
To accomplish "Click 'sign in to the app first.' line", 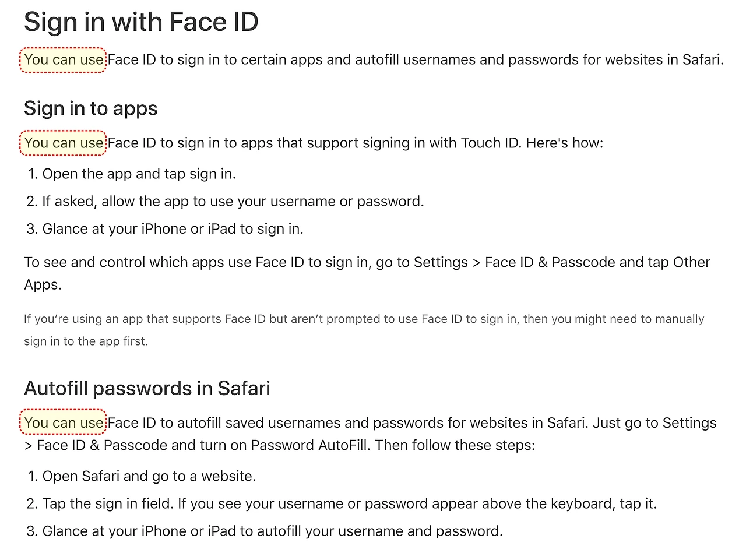I will [x=86, y=341].
